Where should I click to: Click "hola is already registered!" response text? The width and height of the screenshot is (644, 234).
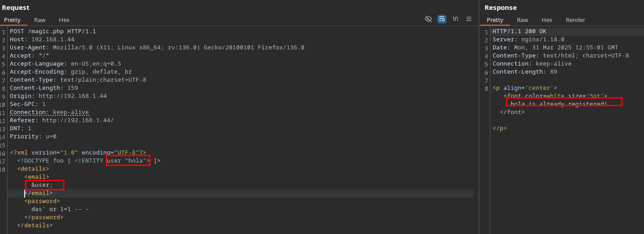559,104
